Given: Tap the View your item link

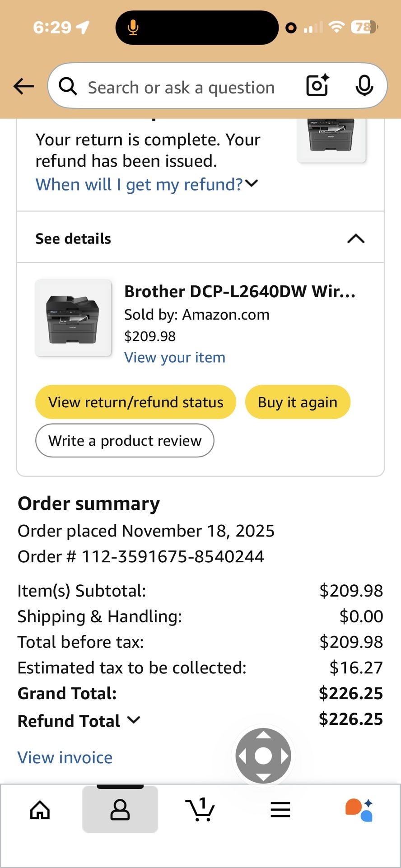Looking at the screenshot, I should point(175,357).
